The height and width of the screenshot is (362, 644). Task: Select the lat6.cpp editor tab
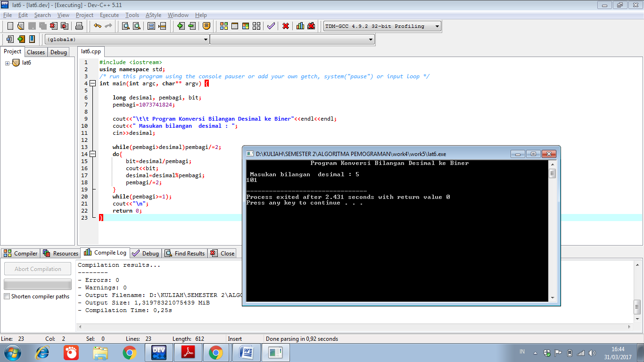pos(91,52)
